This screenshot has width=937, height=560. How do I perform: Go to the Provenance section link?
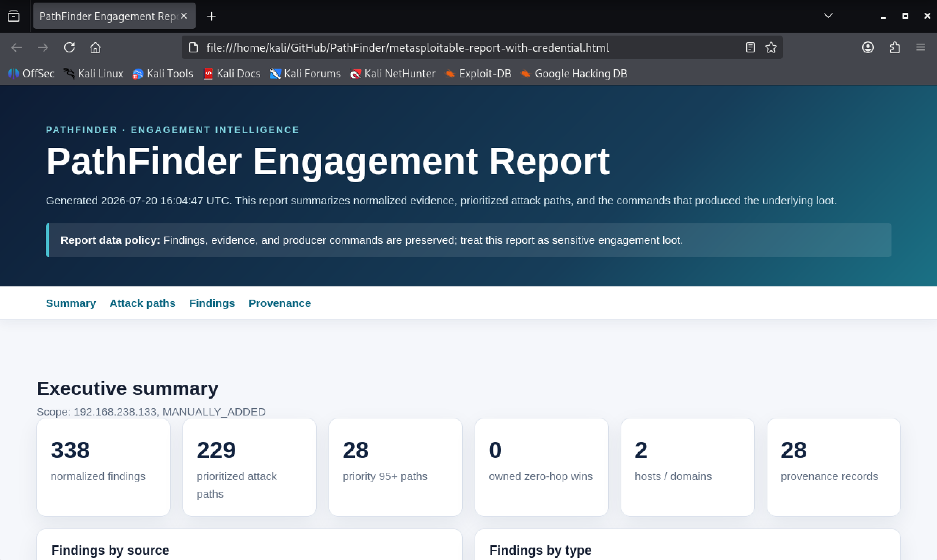pyautogui.click(x=279, y=303)
